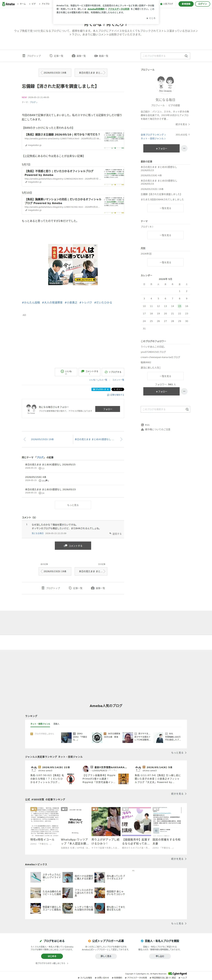Open hashtag #だいたひかる

pos(103,302)
